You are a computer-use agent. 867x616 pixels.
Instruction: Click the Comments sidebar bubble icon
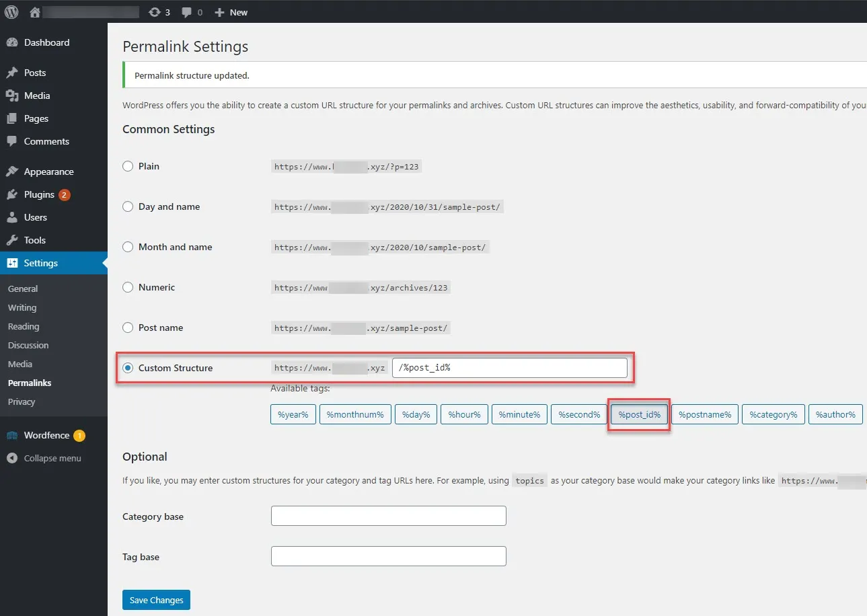point(12,141)
